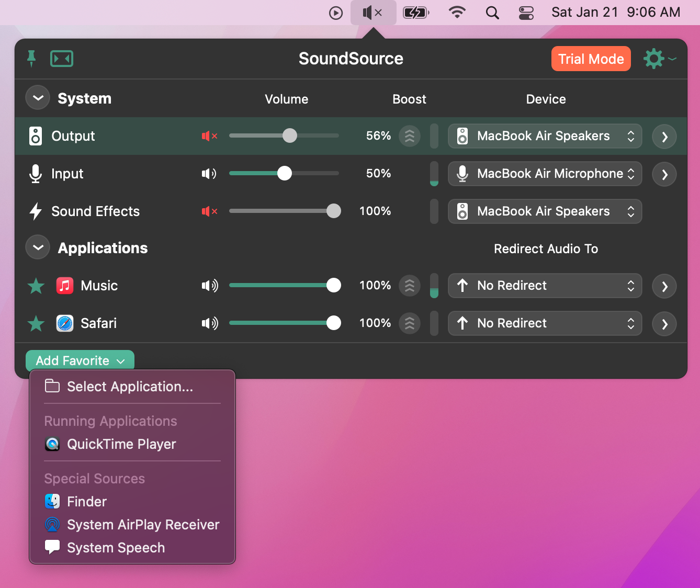
Task: Click the Music app icon
Action: [x=65, y=286]
